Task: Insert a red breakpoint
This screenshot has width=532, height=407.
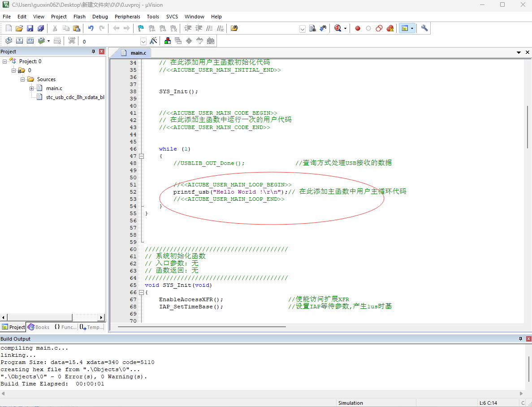Action: click(358, 28)
